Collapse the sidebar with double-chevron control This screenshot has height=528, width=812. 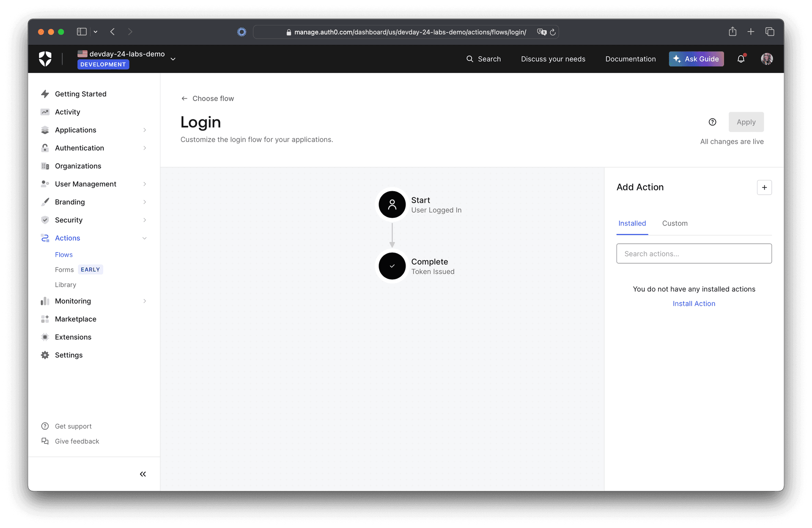click(143, 474)
